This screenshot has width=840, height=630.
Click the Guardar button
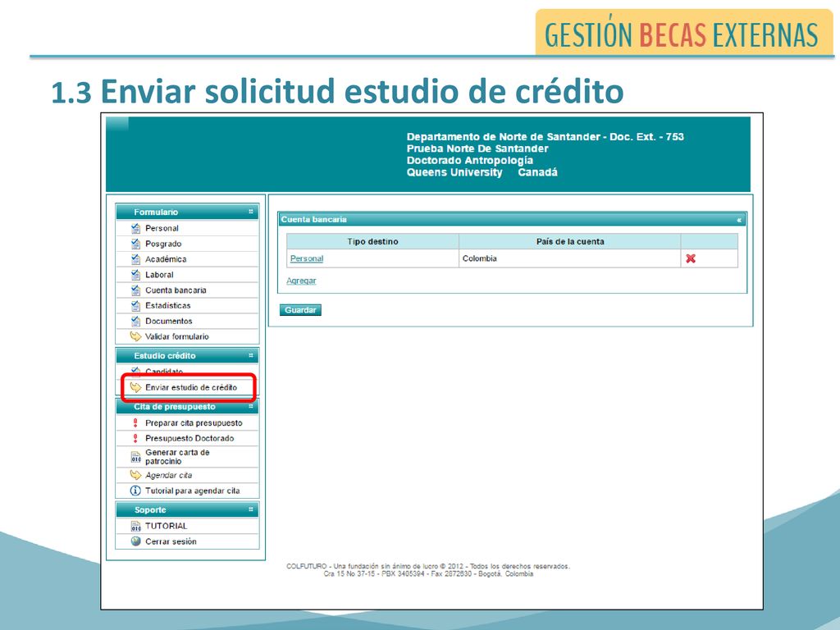click(x=300, y=310)
